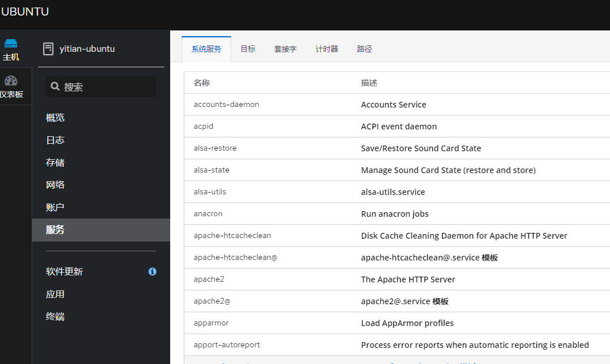This screenshot has width=610, height=364.
Task: Click the 应用 applications menu item
Action: tap(55, 294)
